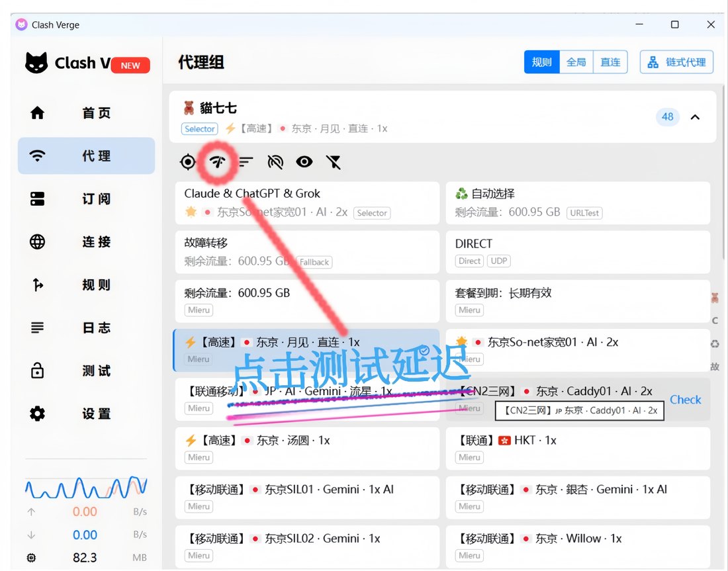This screenshot has height=571, width=728.
Task: Click the traffic graph in the sidebar
Action: tap(86, 487)
